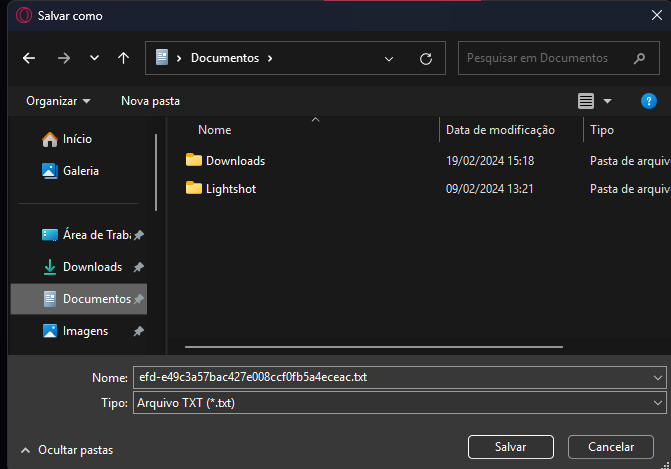This screenshot has height=469, width=671.
Task: Open the Organizar menu
Action: pos(58,101)
